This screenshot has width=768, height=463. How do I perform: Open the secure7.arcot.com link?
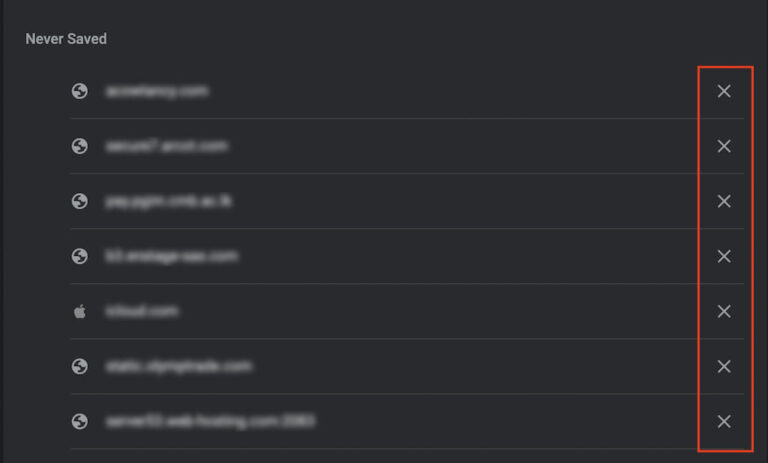(x=166, y=146)
